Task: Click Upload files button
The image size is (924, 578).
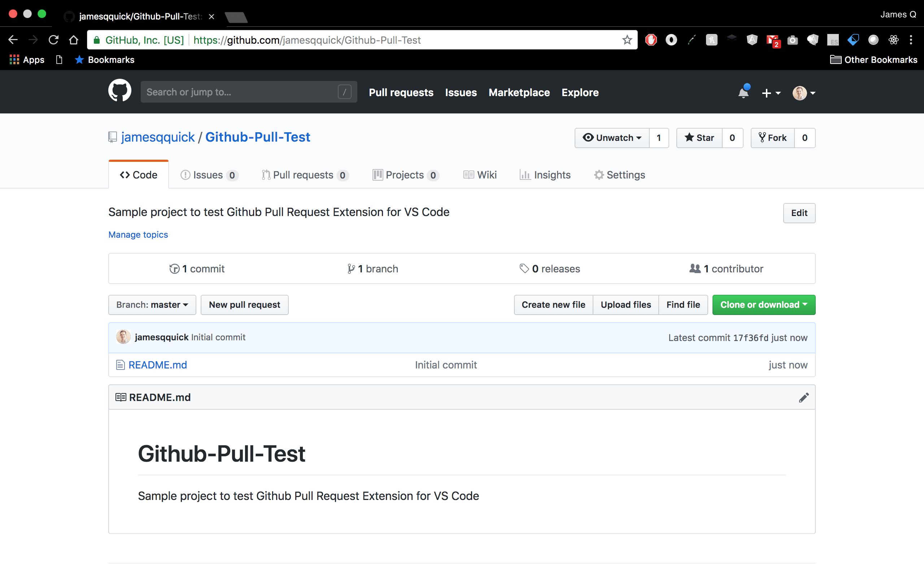Action: pos(626,305)
